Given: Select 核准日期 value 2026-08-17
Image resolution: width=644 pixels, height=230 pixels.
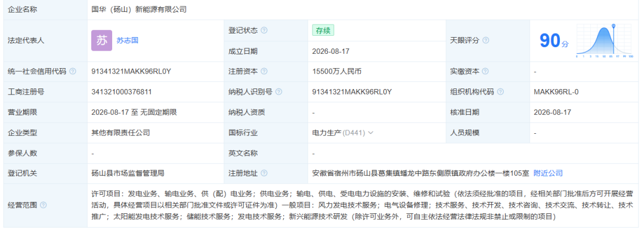Looking at the screenshot, I should [552, 112].
